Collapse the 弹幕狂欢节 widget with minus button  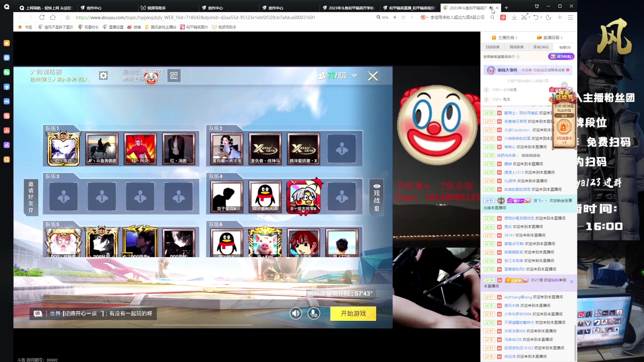click(564, 85)
